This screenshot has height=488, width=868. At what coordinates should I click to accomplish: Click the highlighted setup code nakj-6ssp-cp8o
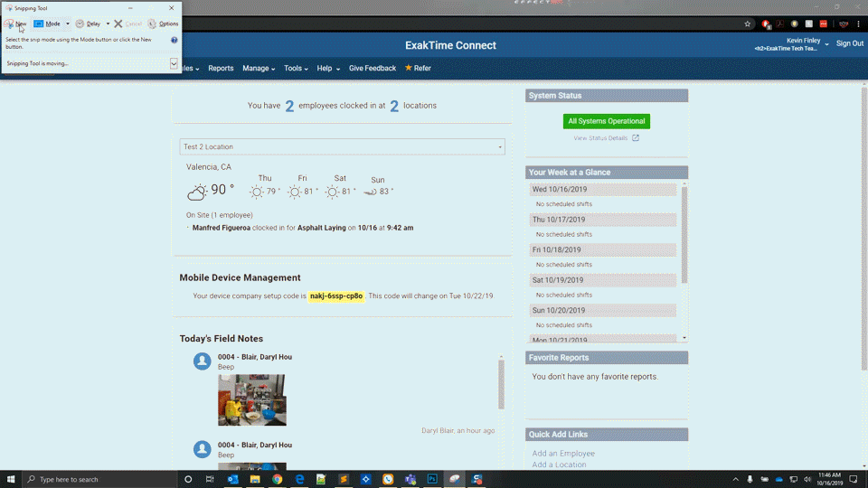(336, 296)
